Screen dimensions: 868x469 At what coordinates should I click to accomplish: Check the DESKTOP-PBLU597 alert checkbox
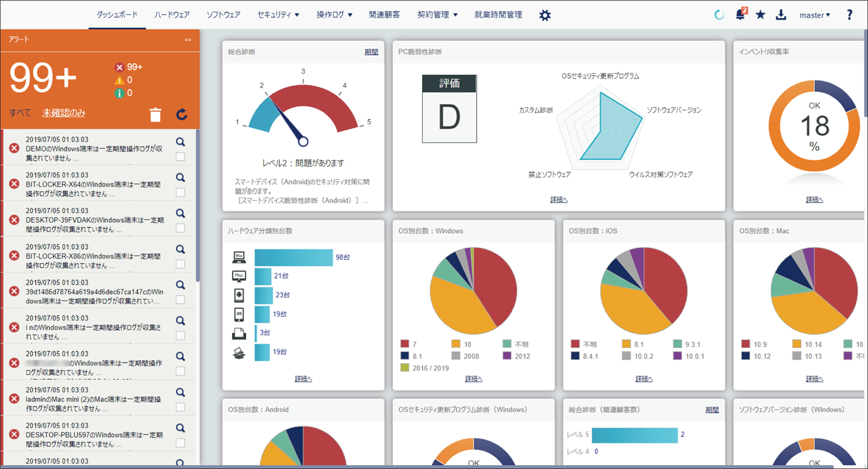pyautogui.click(x=180, y=443)
